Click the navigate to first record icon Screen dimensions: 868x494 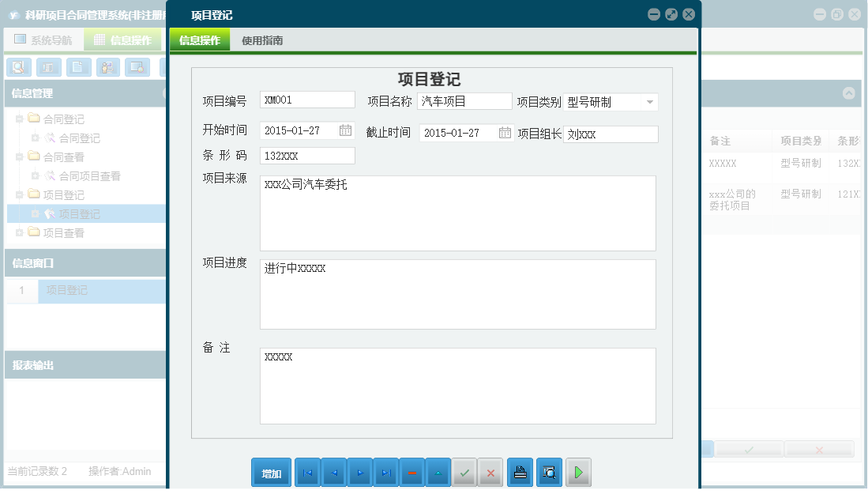(x=307, y=472)
